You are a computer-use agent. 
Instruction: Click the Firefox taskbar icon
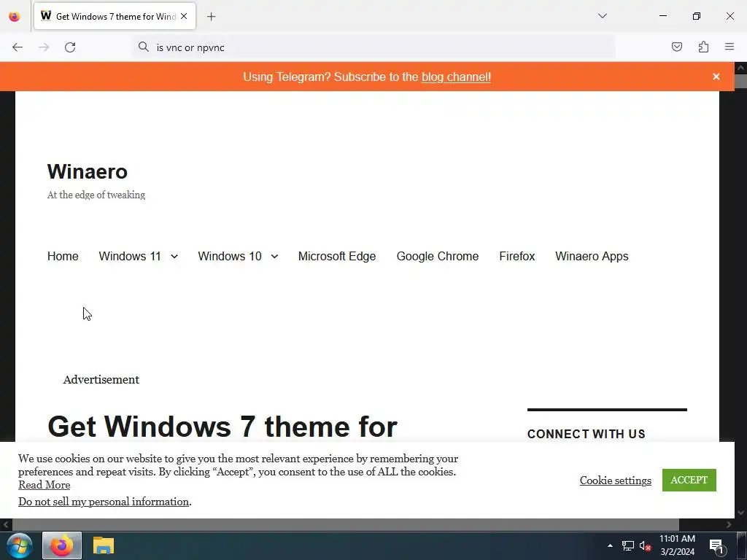pos(62,545)
